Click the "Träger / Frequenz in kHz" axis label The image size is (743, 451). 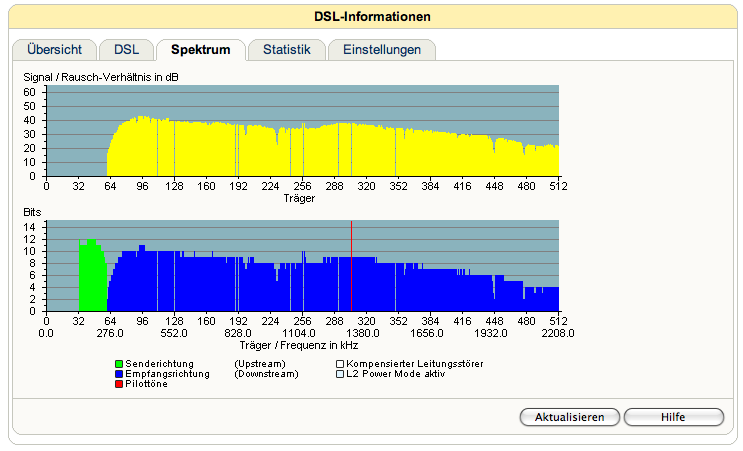coord(299,345)
